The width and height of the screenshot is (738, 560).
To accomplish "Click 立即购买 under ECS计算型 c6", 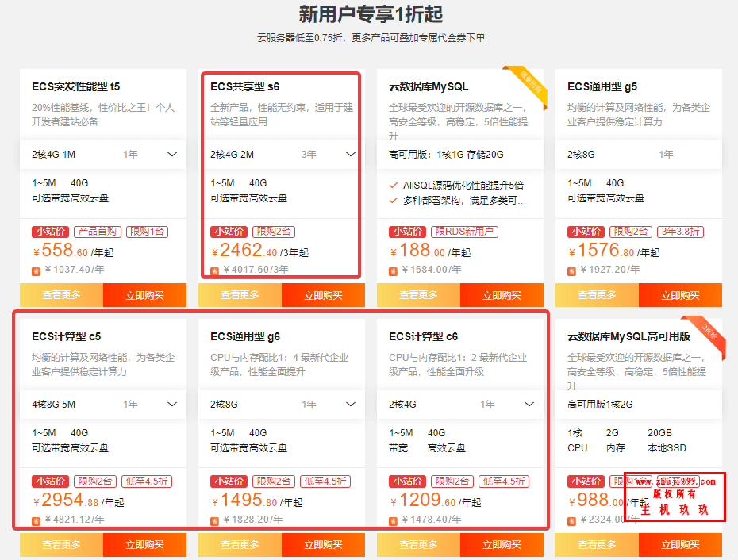I will pyautogui.click(x=502, y=545).
